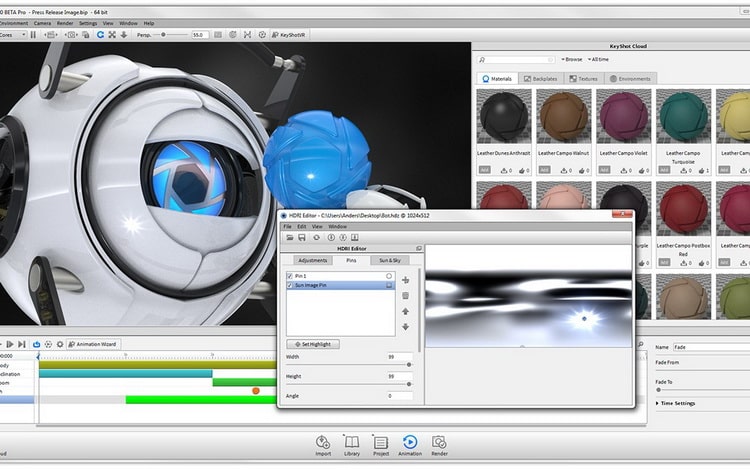The image size is (750, 469).
Task: Open the Environments tab in KeyShot Cloud
Action: (x=632, y=78)
